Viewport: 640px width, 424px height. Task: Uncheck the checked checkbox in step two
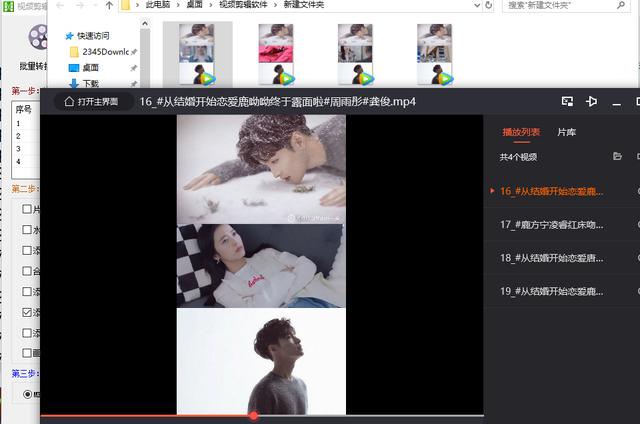coord(27,312)
